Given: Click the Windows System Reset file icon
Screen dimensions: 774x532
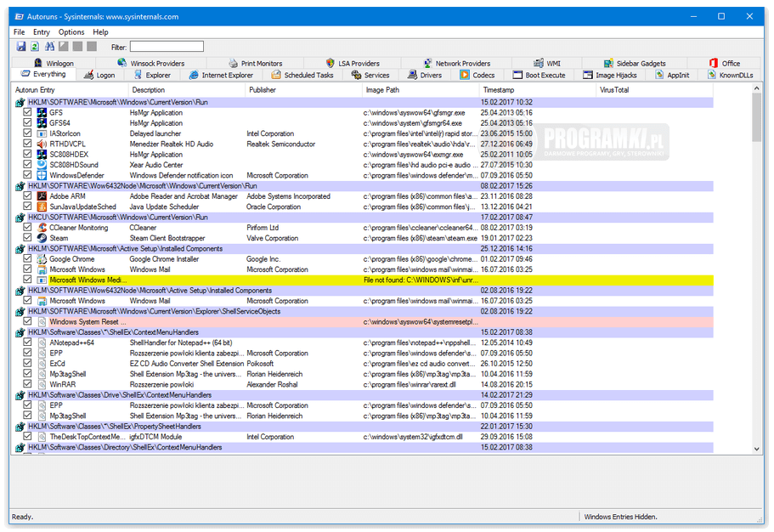Looking at the screenshot, I should 42,321.
